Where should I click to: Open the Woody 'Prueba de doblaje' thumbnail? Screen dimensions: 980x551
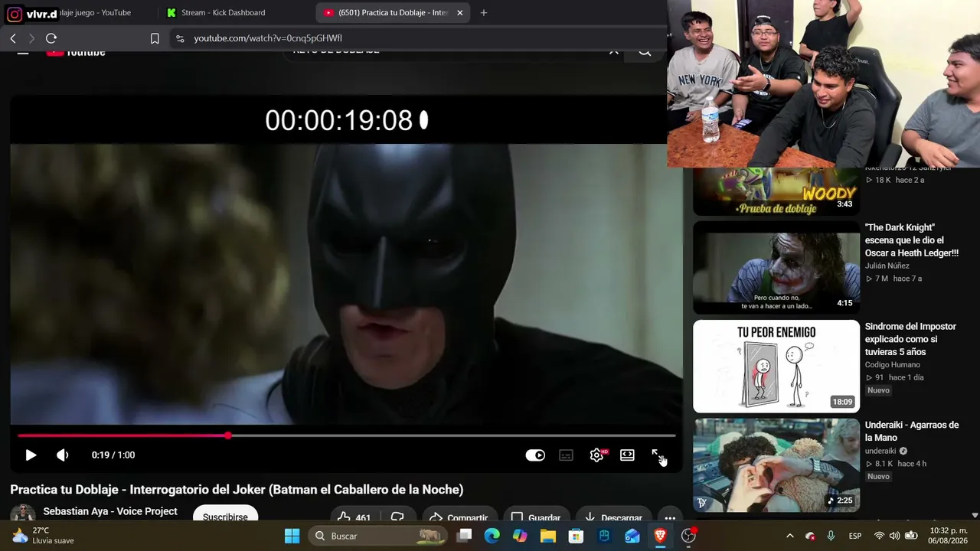coord(776,191)
